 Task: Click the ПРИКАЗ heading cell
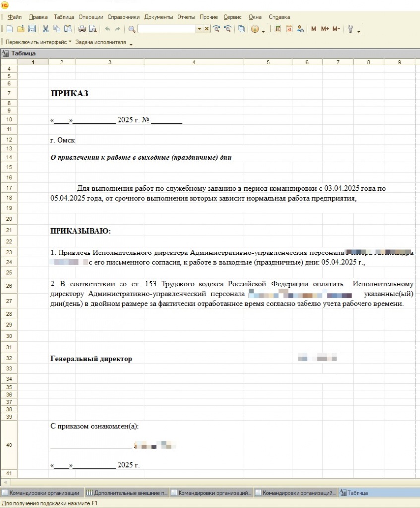69,93
